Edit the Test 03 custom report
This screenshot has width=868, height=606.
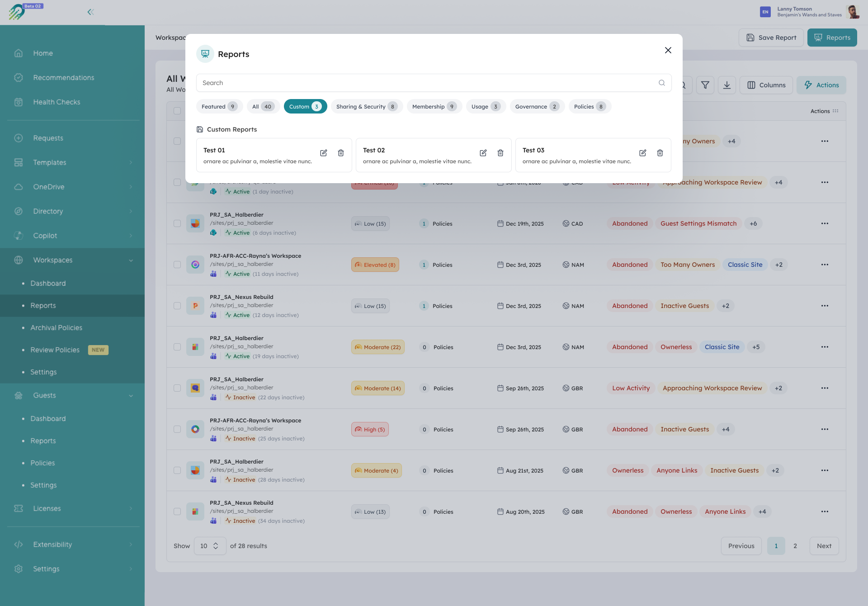pyautogui.click(x=643, y=153)
